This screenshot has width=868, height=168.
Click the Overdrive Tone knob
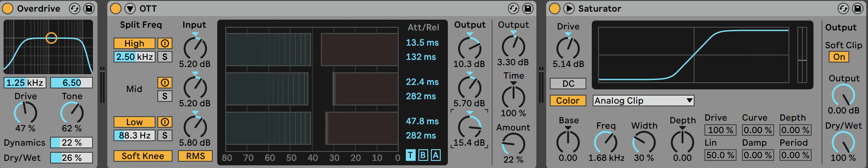pyautogui.click(x=72, y=112)
